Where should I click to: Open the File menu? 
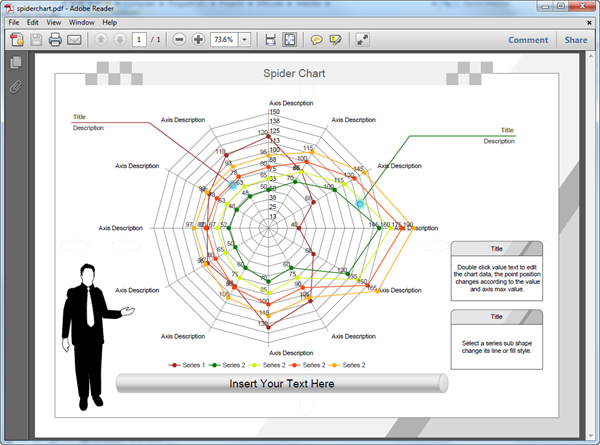[x=14, y=23]
